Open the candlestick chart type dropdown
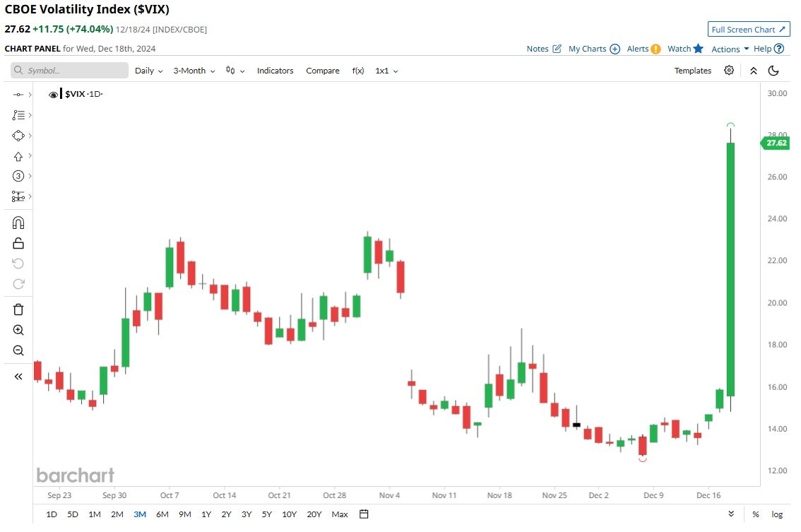The width and height of the screenshot is (801, 532). [x=235, y=71]
